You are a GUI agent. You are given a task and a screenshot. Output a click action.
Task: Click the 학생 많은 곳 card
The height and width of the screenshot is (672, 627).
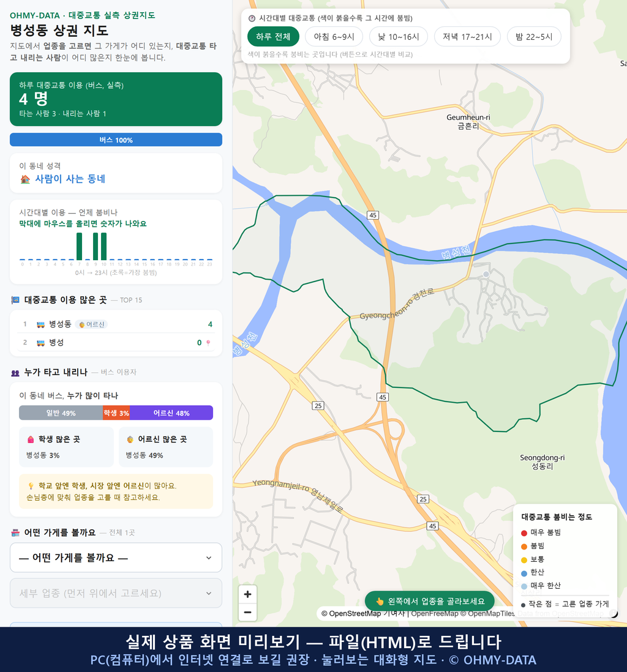[x=67, y=447]
